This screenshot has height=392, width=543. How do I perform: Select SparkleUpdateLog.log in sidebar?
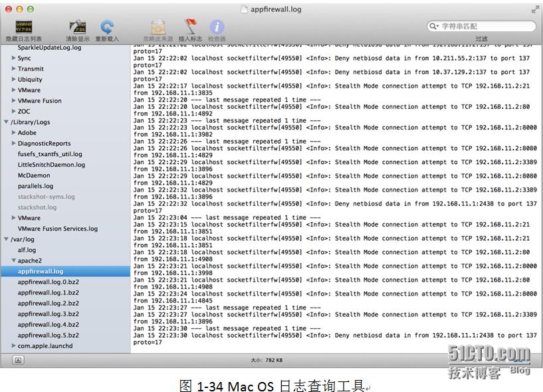50,48
